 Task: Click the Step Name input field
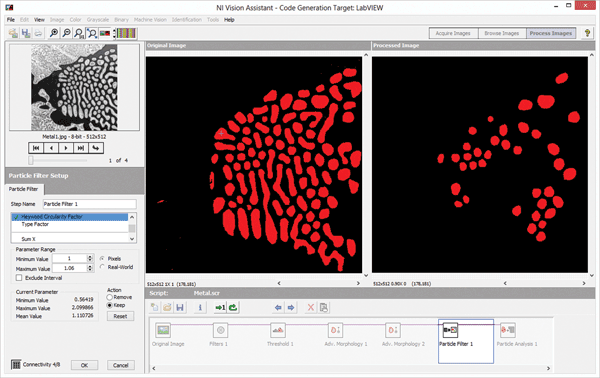point(89,204)
